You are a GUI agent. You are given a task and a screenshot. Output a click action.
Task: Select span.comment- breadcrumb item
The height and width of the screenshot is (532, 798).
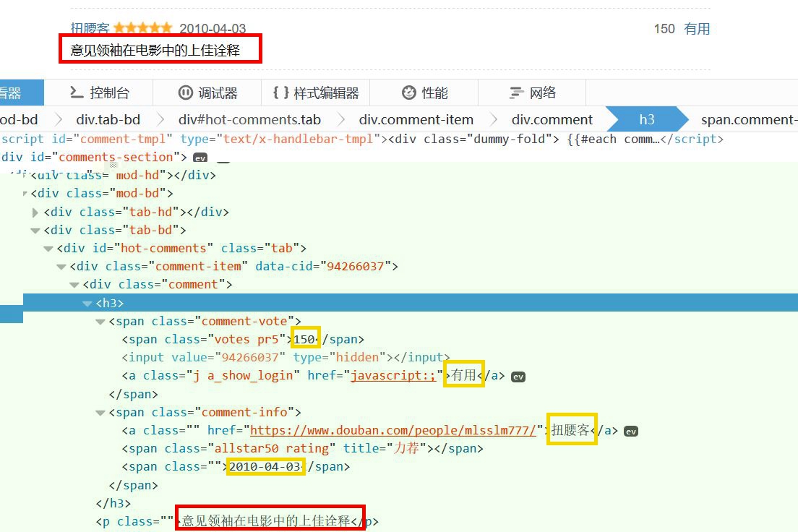click(749, 120)
